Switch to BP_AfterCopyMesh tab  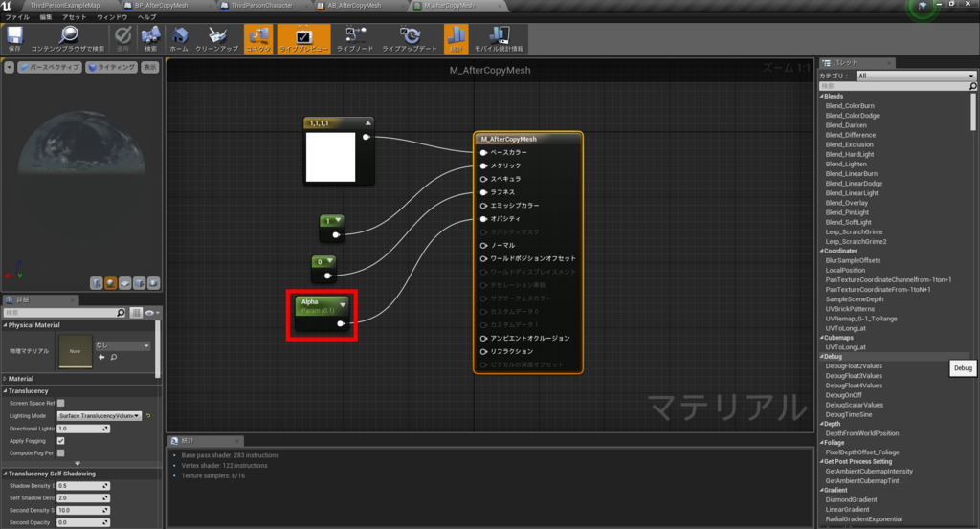click(x=161, y=6)
